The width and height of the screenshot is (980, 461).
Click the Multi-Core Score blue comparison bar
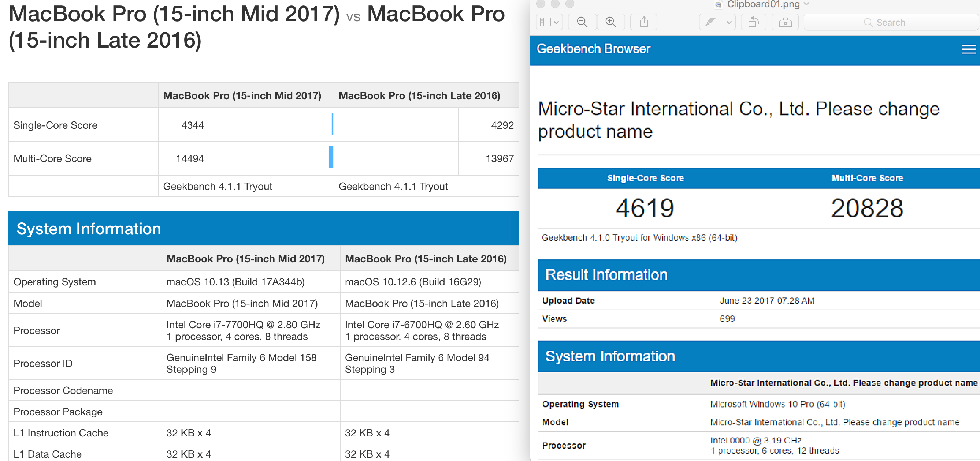point(331,157)
